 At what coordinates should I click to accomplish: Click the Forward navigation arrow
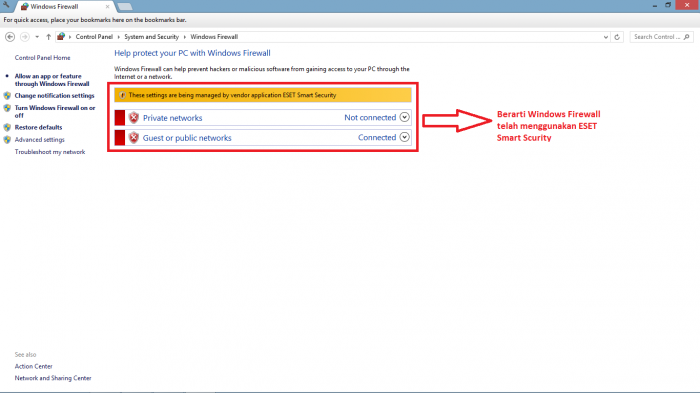[x=25, y=37]
